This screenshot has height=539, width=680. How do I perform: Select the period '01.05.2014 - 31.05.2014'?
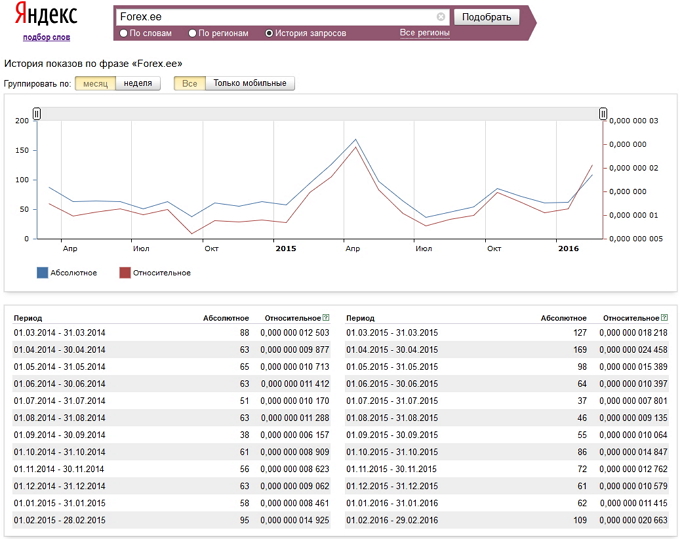59,367
